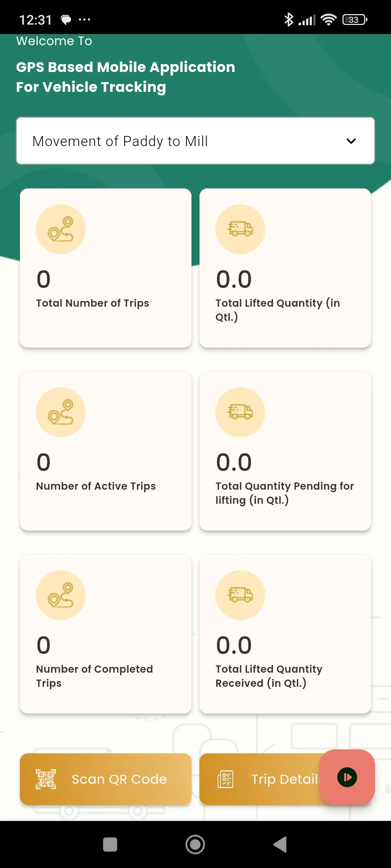The image size is (391, 868).
Task: Tap truck icon on Quantity Pending for lifting card
Action: click(x=240, y=412)
